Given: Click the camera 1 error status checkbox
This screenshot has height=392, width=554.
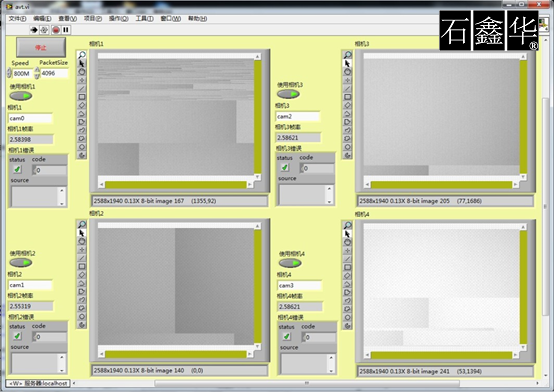Looking at the screenshot, I should click(17, 170).
